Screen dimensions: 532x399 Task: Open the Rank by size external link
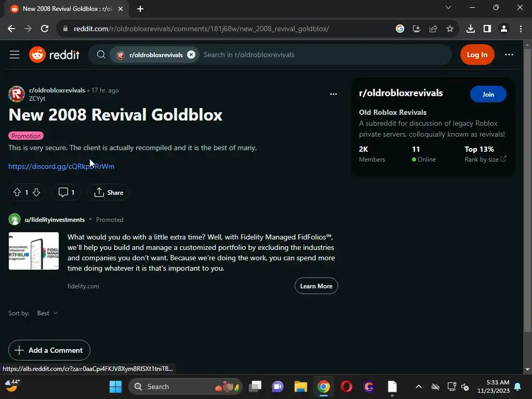[x=485, y=159]
